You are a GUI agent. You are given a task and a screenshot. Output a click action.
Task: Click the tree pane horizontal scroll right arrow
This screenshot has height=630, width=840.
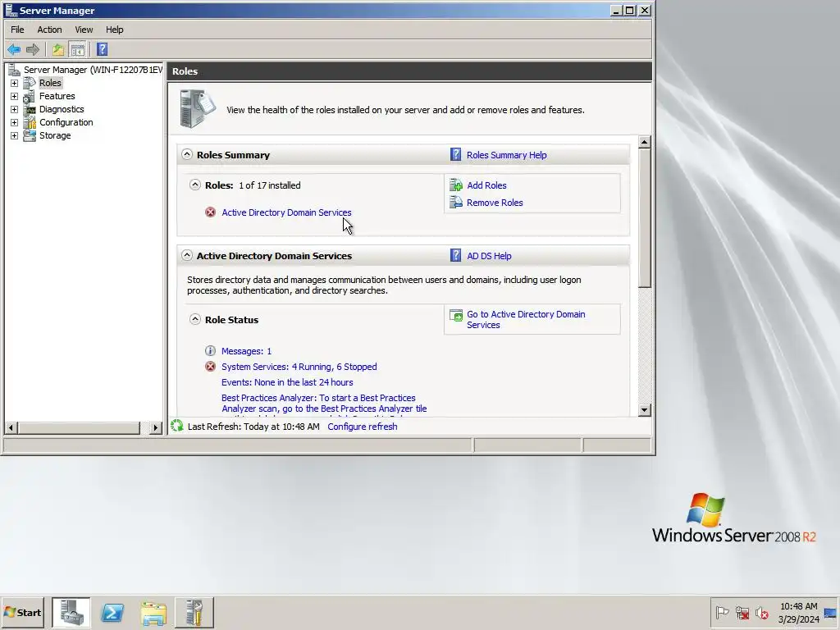[x=156, y=427]
